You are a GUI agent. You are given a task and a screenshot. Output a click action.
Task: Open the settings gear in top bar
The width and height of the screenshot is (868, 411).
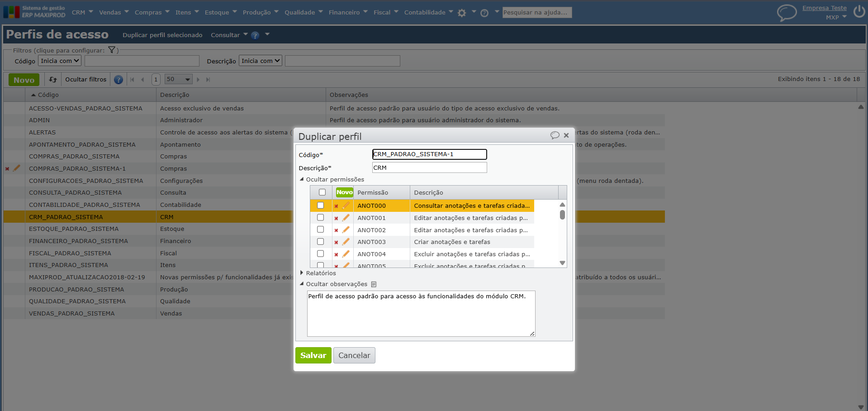pyautogui.click(x=462, y=13)
